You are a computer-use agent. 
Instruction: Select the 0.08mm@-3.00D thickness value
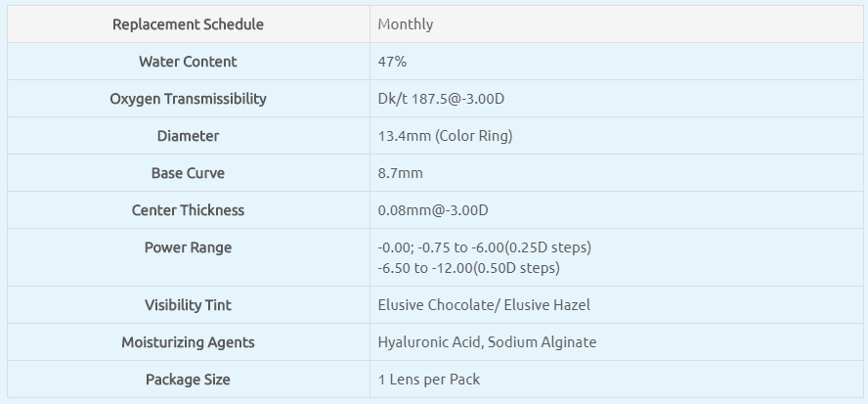click(x=433, y=210)
